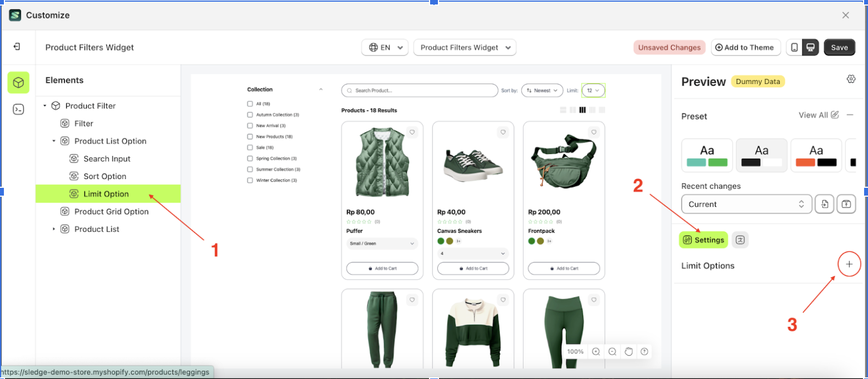Open the EN language dropdown
Screen dimensions: 868x379
coord(385,48)
